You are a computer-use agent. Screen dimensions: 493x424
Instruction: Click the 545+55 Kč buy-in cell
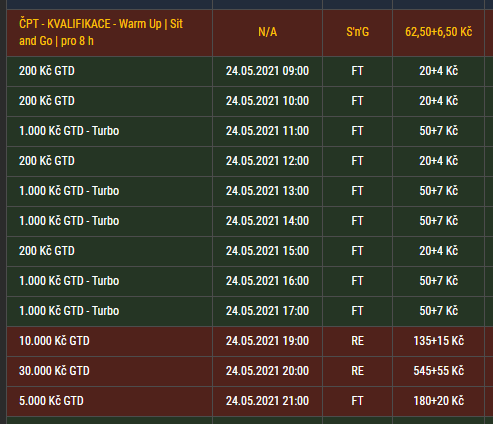[x=438, y=371]
